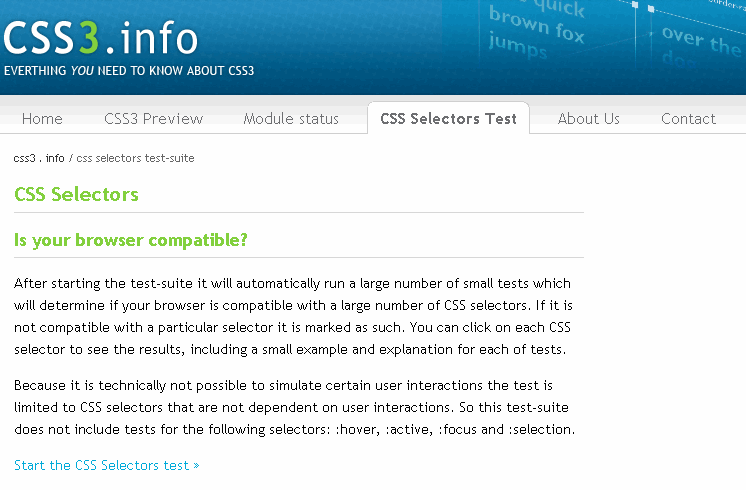
Task: Click the tagline under the site logo
Action: coord(129,71)
